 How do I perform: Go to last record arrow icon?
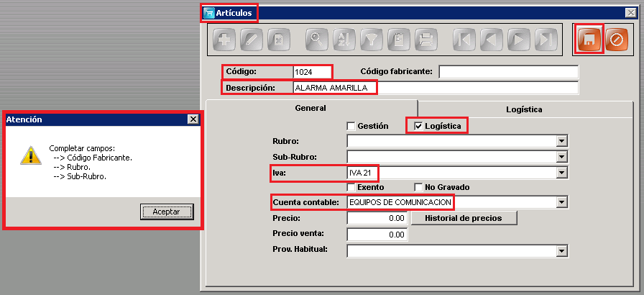pos(546,40)
